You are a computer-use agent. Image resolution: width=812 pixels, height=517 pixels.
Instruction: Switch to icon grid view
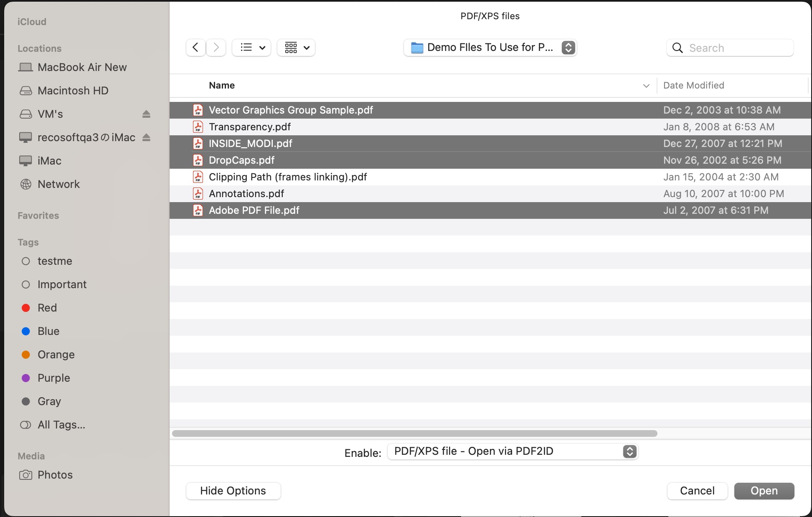[x=296, y=47]
